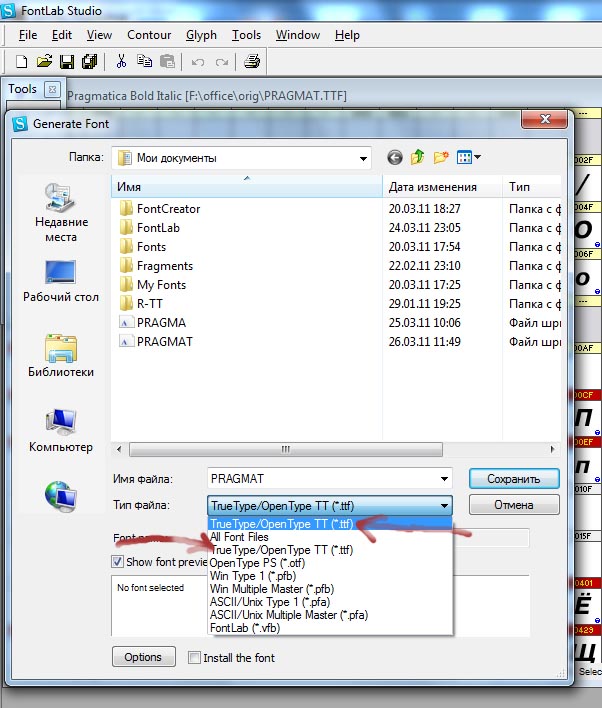Click the scrollbar left arrow

point(119,449)
